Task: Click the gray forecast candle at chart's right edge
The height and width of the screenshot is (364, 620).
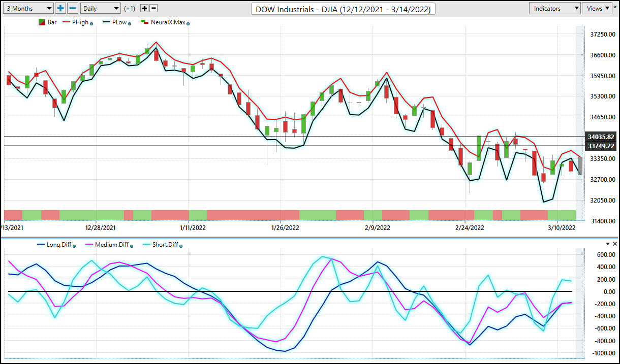Action: (x=580, y=166)
